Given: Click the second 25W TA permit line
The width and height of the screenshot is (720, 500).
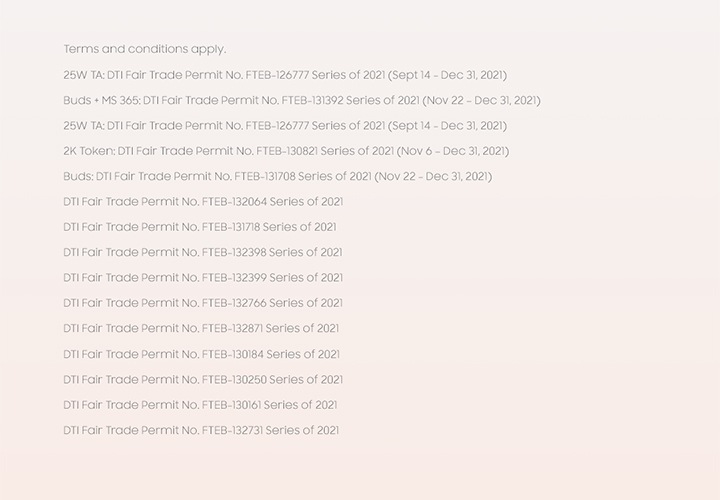Looking at the screenshot, I should click(x=285, y=126).
